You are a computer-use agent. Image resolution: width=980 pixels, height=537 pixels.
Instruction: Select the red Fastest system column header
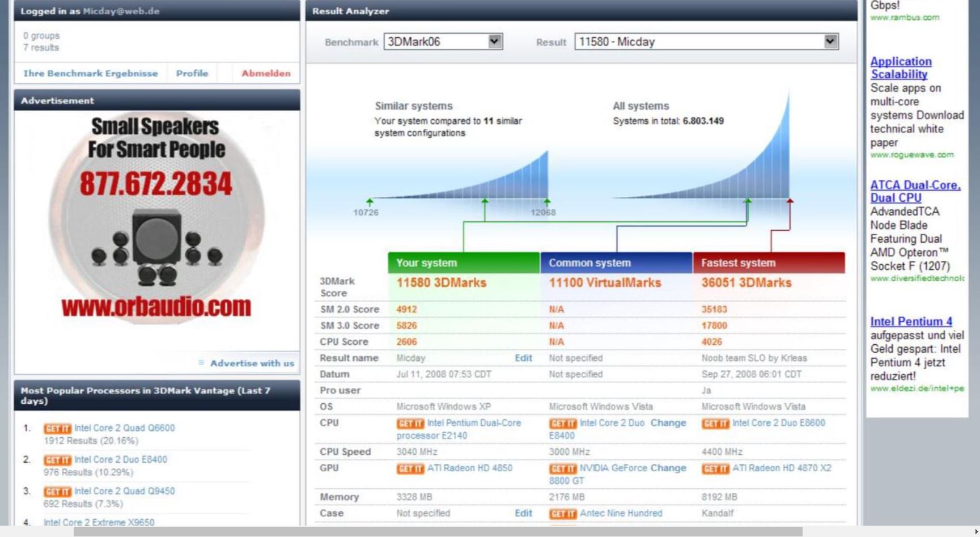[769, 263]
